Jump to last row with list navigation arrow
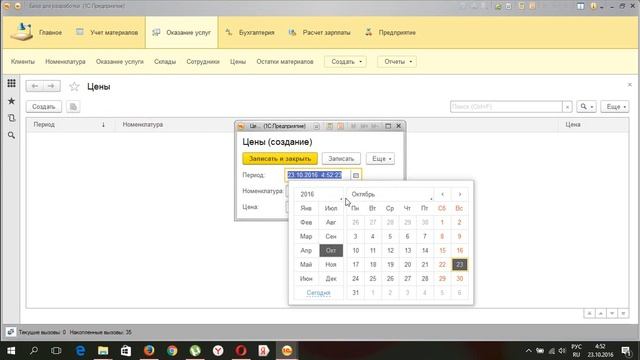The height and width of the screenshot is (360, 640). pyautogui.click(x=623, y=313)
